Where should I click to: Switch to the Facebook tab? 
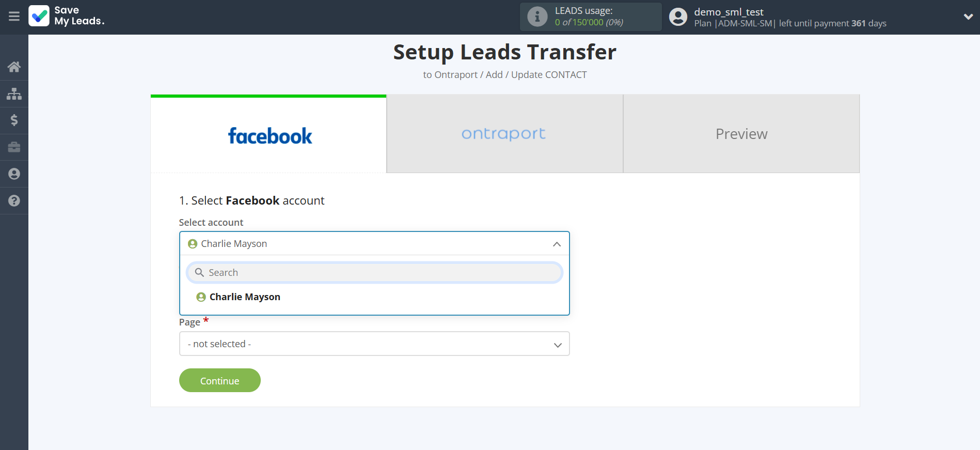(x=268, y=134)
